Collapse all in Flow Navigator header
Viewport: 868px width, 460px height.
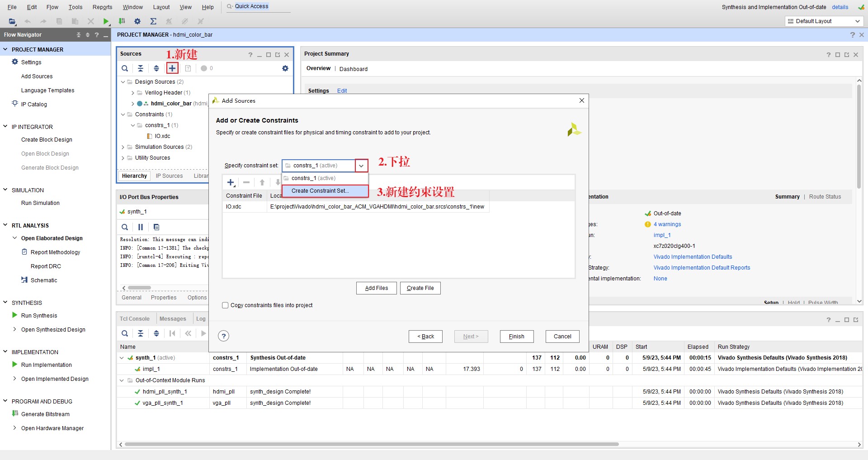point(79,35)
